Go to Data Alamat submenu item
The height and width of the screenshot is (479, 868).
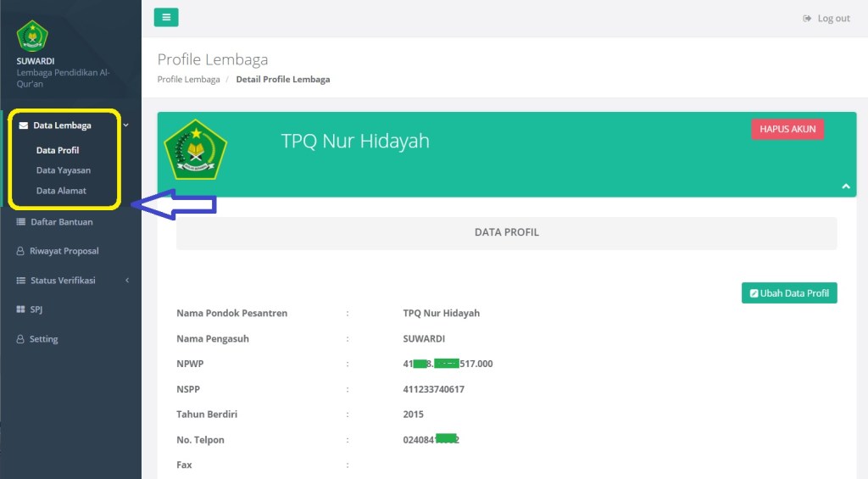[x=61, y=191]
